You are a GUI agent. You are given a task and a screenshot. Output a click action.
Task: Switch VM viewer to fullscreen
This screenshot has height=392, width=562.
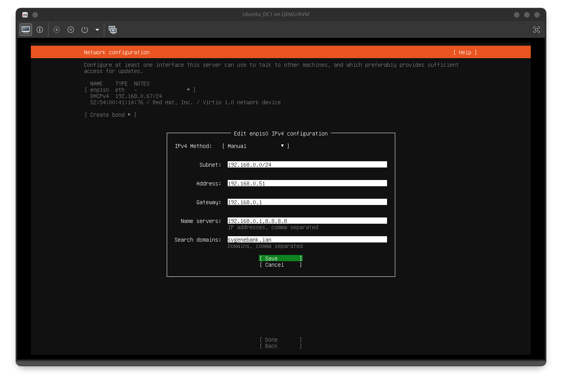point(537,30)
